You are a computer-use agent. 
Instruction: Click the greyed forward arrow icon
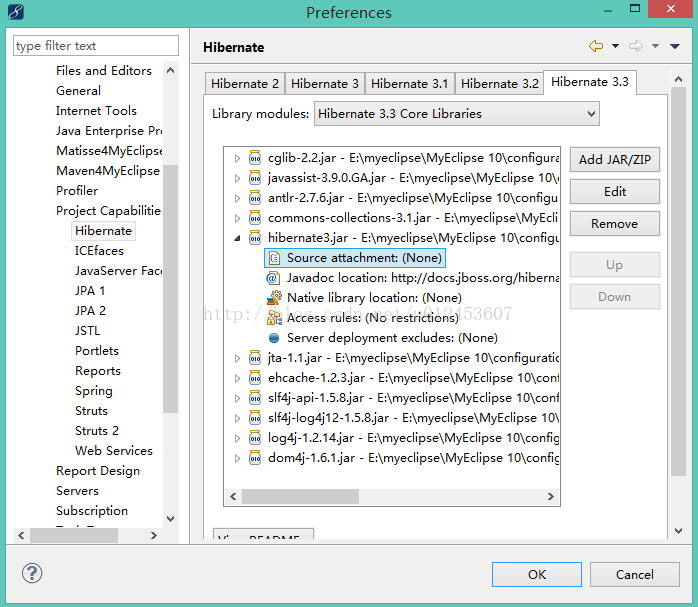coord(636,46)
